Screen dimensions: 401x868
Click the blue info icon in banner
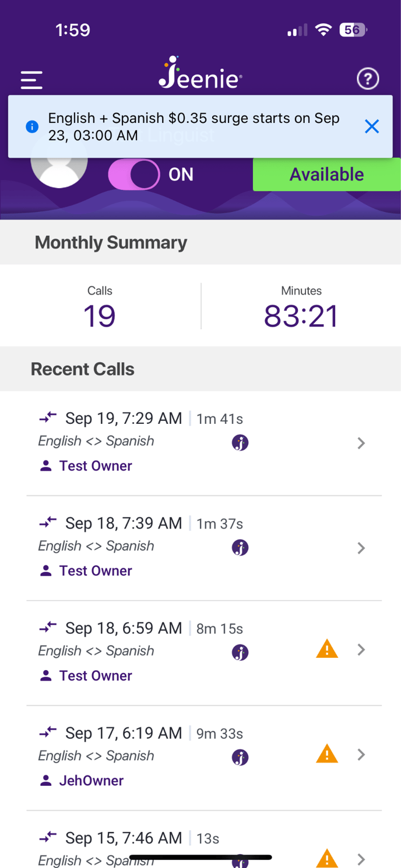coord(32,126)
